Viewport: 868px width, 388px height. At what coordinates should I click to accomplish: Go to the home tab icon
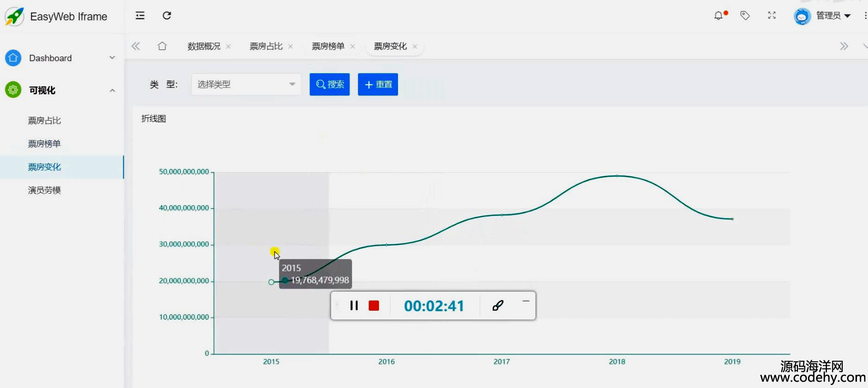click(x=162, y=46)
